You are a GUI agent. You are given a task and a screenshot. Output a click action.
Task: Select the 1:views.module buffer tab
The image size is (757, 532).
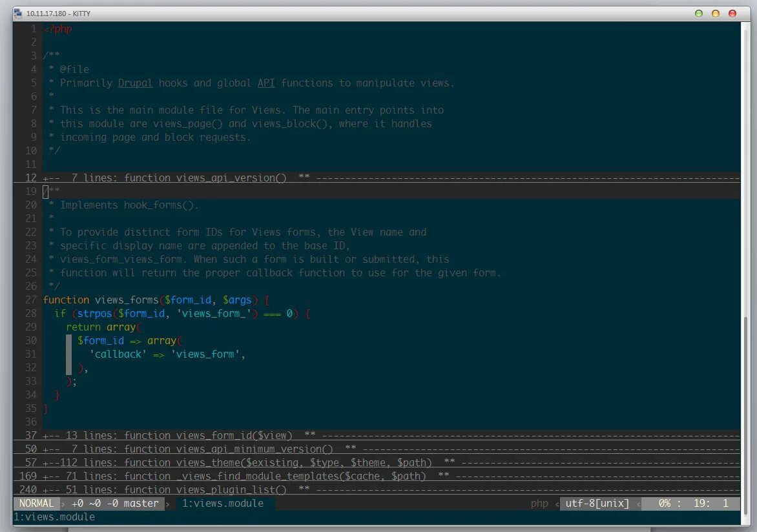223,503
